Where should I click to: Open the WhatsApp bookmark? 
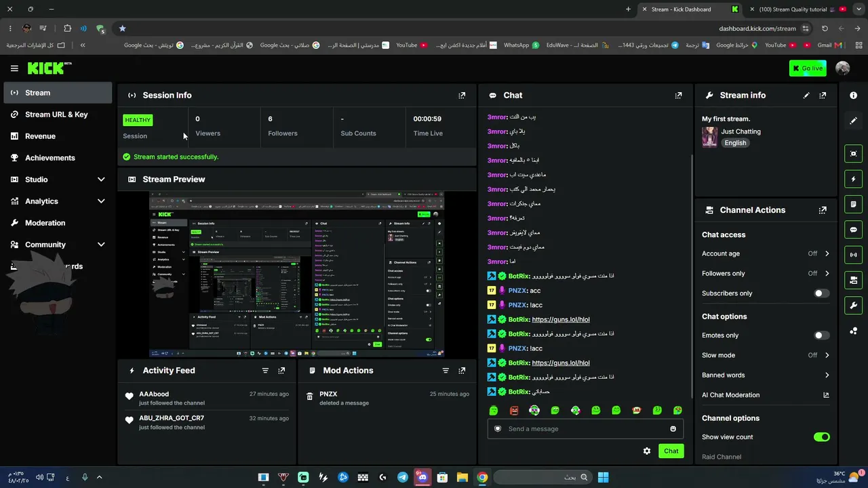pyautogui.click(x=521, y=45)
